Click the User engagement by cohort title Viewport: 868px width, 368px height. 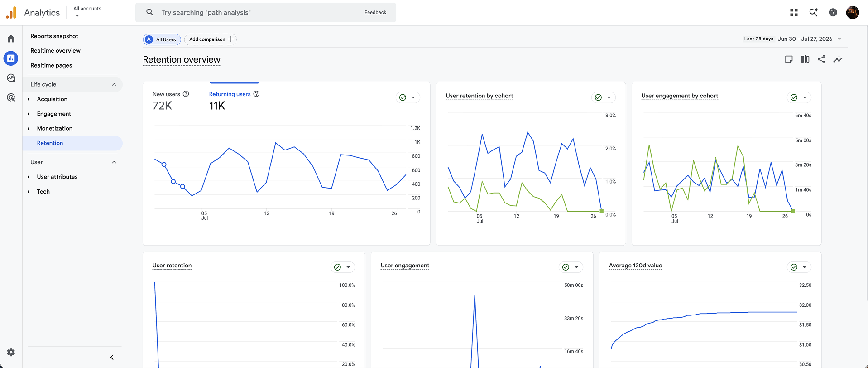pos(680,96)
